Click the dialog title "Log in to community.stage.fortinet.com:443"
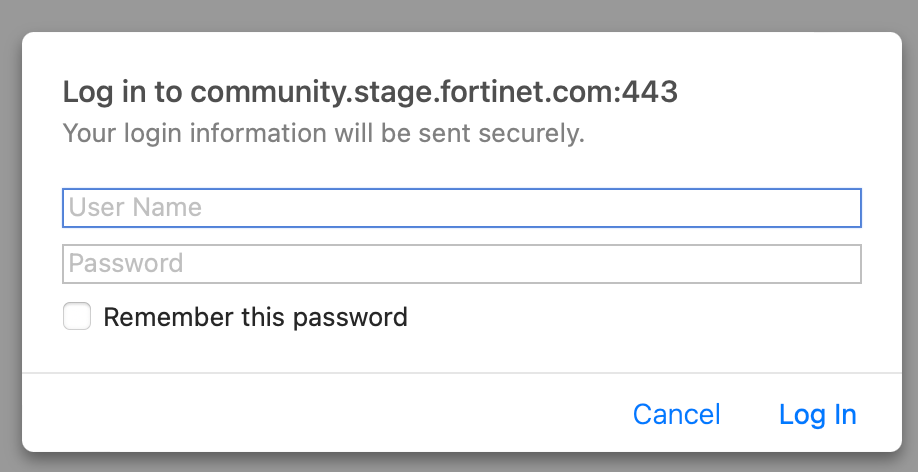918x472 pixels. coord(370,92)
